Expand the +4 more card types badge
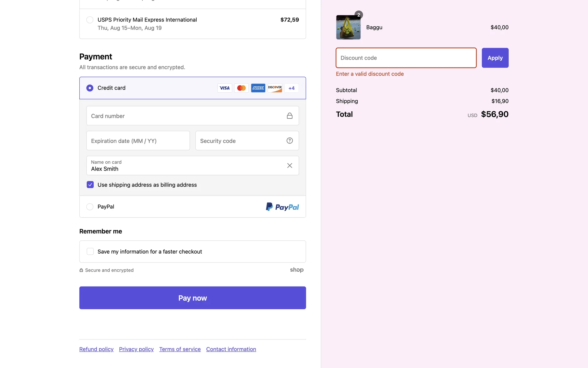Viewport: 588px width, 368px height. click(x=291, y=88)
